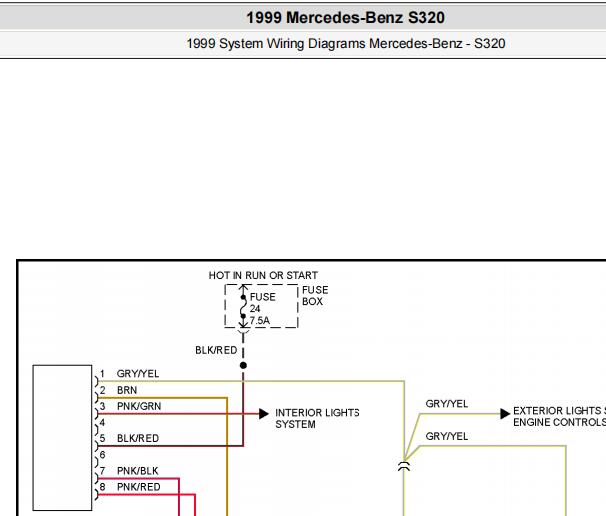Screen dimensions: 606x516
Task: Click the pin 8 connector terminal
Action: 97,494
